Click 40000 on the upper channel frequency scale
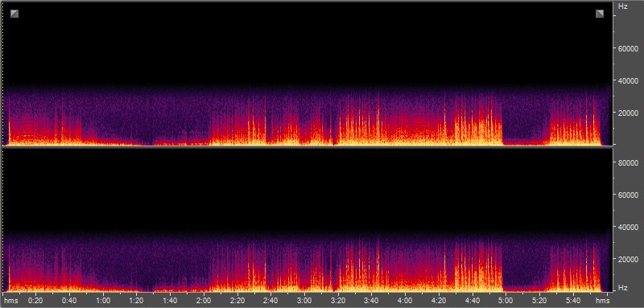644x308 pixels. tap(628, 80)
